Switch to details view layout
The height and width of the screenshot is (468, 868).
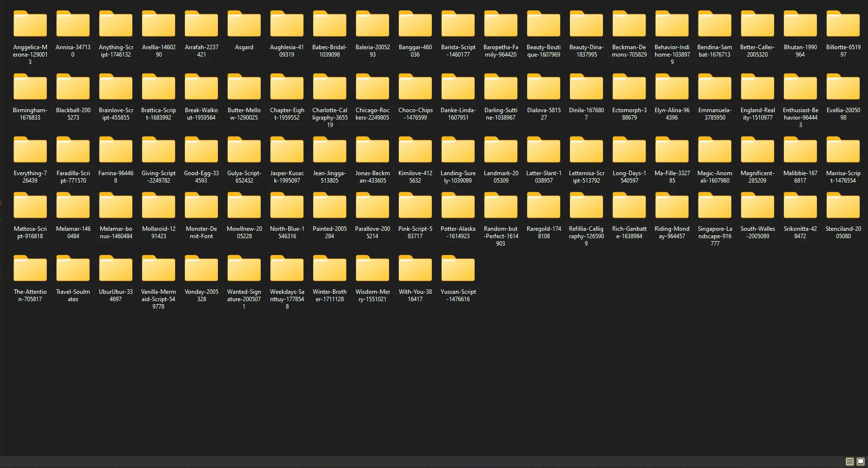click(849, 462)
